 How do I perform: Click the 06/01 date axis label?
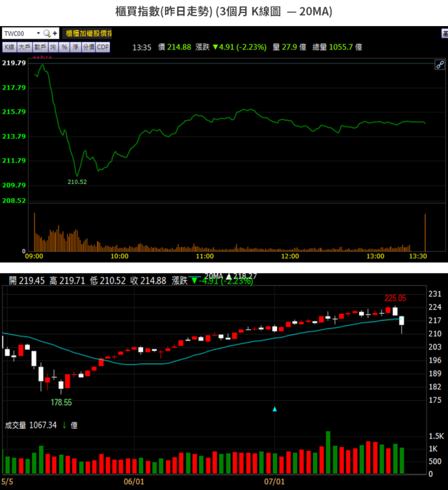pyautogui.click(x=134, y=481)
